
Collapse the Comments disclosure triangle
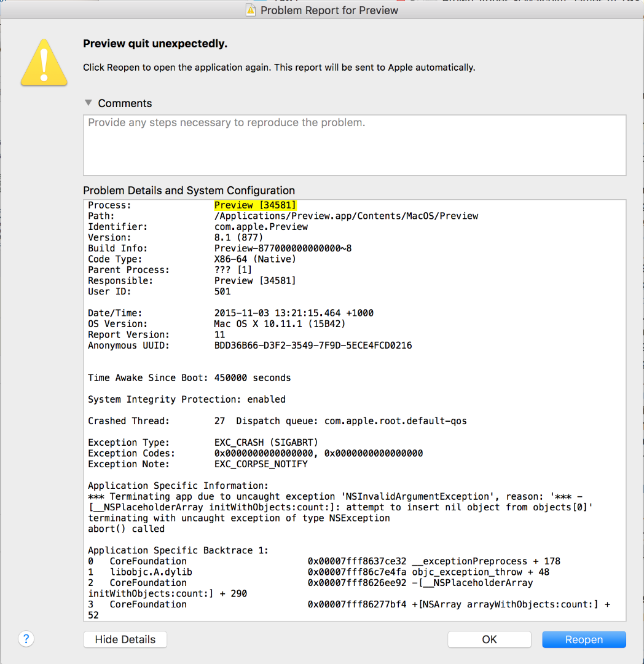(x=88, y=103)
